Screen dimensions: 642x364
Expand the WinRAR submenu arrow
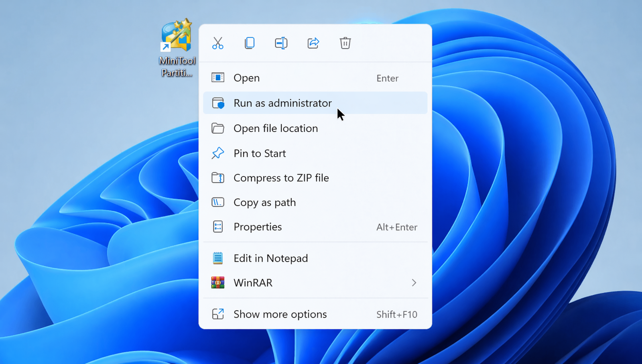click(414, 283)
